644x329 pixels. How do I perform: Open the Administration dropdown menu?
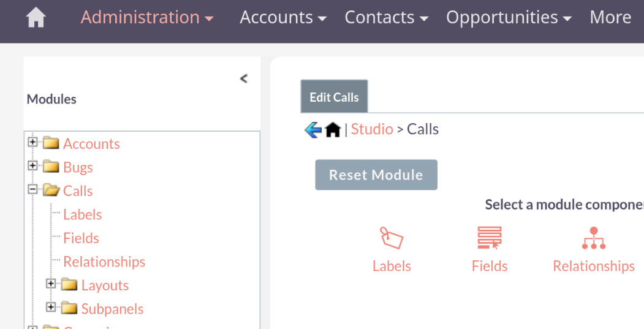coord(147,17)
